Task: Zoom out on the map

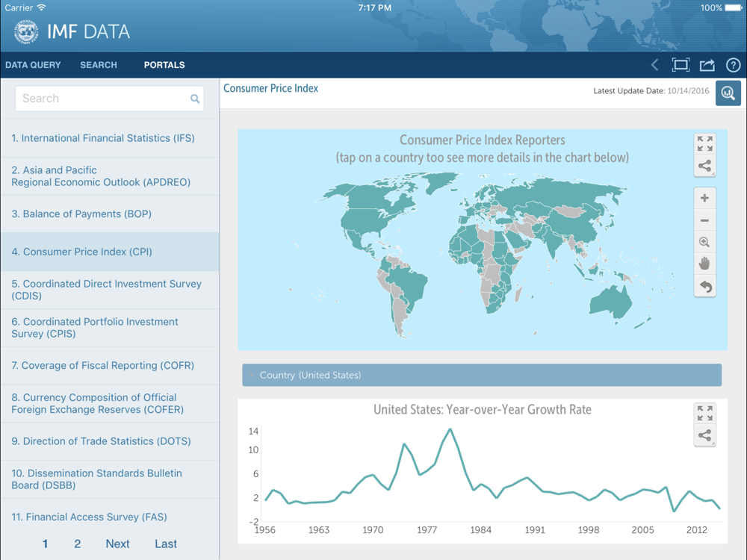Action: pos(704,220)
